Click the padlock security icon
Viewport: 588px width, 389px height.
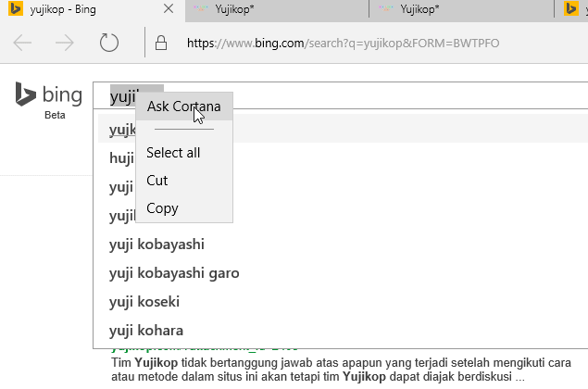161,43
